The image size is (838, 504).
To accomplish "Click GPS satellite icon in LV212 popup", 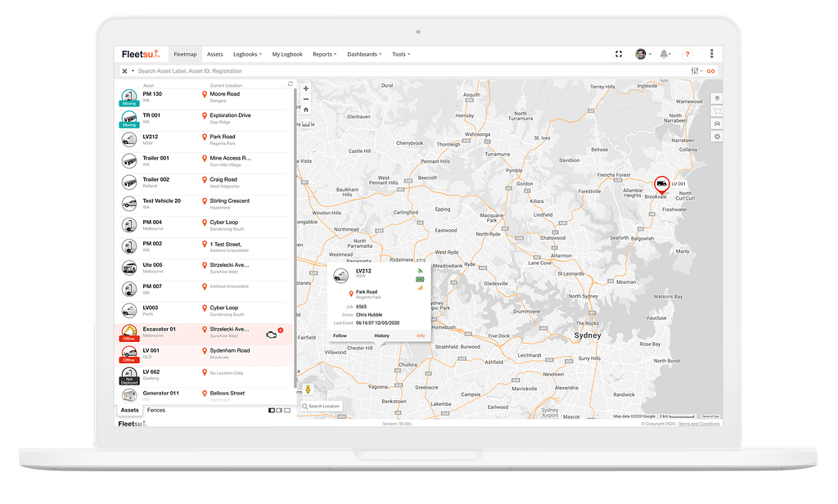I will pyautogui.click(x=420, y=271).
